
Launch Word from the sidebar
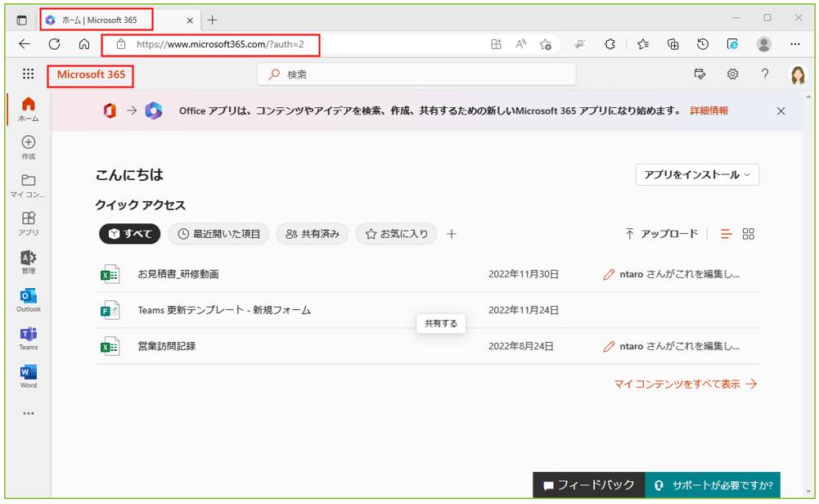pos(28,376)
